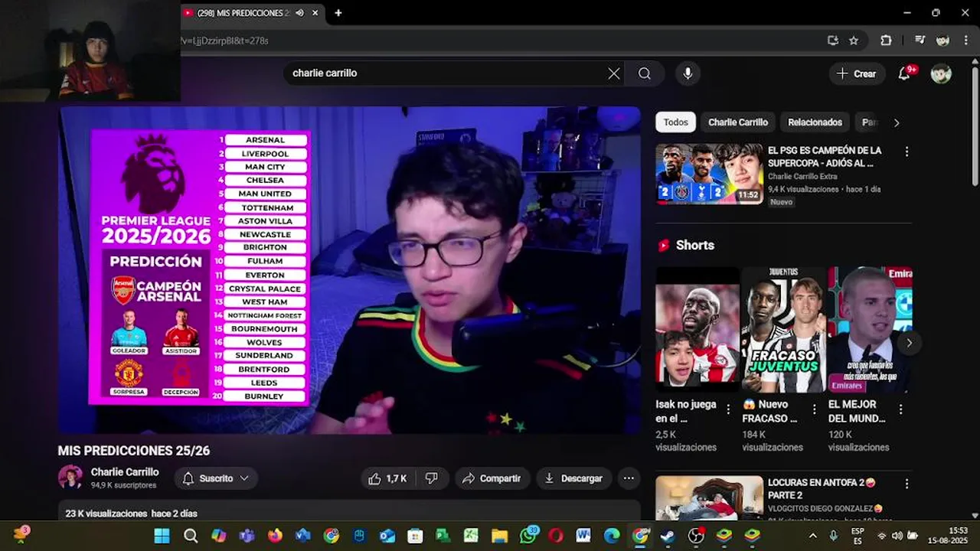Open the Chrome profile avatar

tap(942, 41)
